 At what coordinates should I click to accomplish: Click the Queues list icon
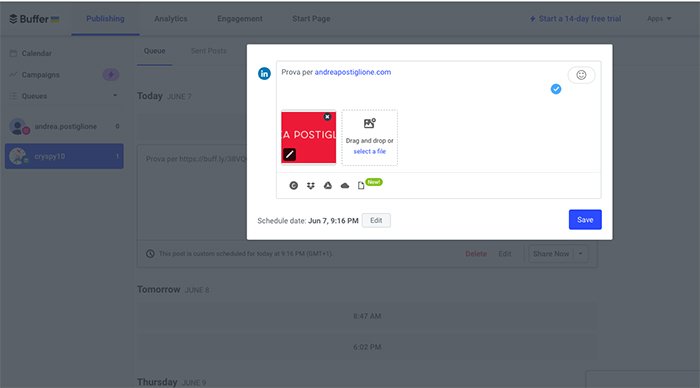(x=13, y=96)
